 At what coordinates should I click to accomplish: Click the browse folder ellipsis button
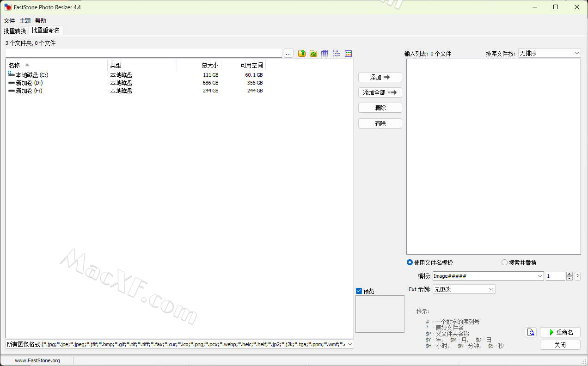point(288,54)
